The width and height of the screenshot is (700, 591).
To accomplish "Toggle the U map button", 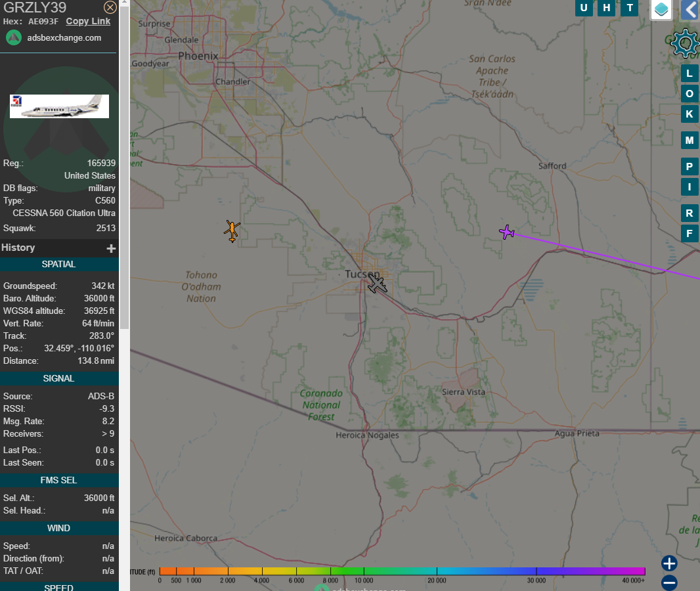I will 584,8.
